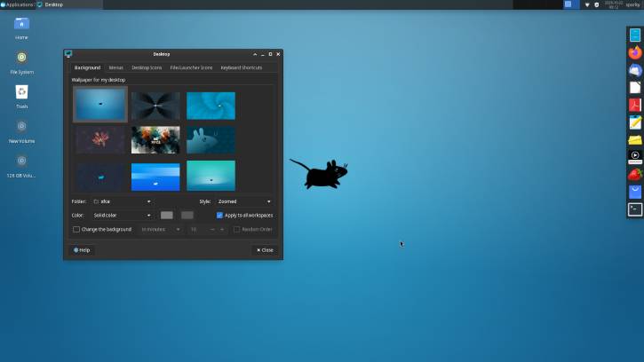Select the red flower wallpaper thumbnail
The height and width of the screenshot is (362, 644).
pyautogui.click(x=100, y=140)
